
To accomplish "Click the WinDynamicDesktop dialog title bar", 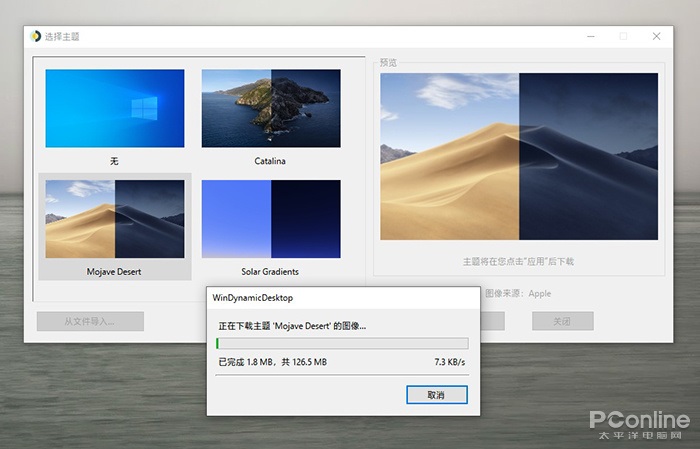I will tap(342, 298).
